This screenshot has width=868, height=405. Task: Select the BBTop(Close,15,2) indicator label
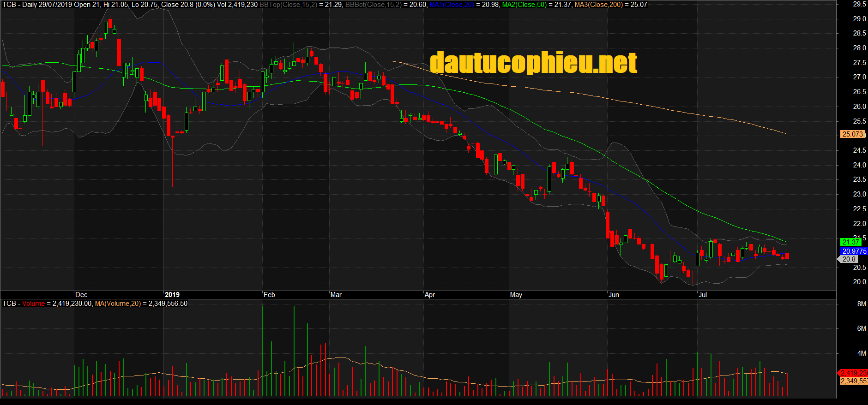[288, 5]
